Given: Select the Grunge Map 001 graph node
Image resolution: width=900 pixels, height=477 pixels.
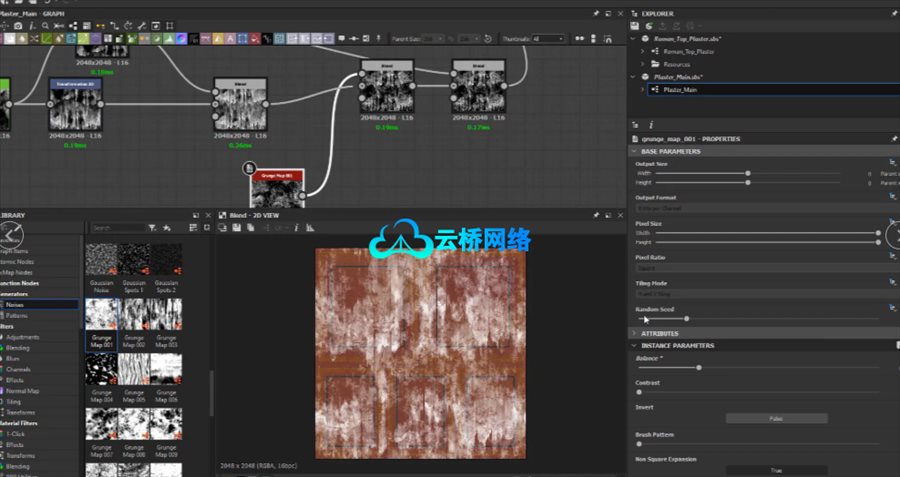Looking at the screenshot, I should point(275,183).
